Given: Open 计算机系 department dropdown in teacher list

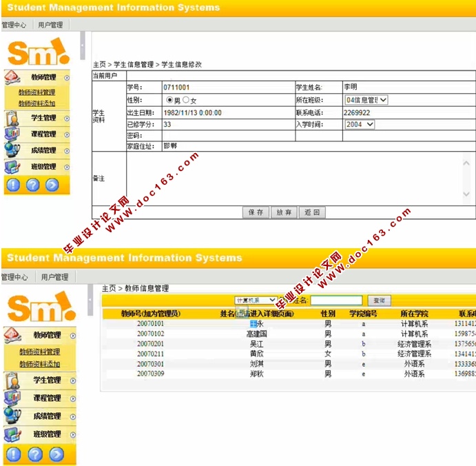Looking at the screenshot, I should (256, 300).
